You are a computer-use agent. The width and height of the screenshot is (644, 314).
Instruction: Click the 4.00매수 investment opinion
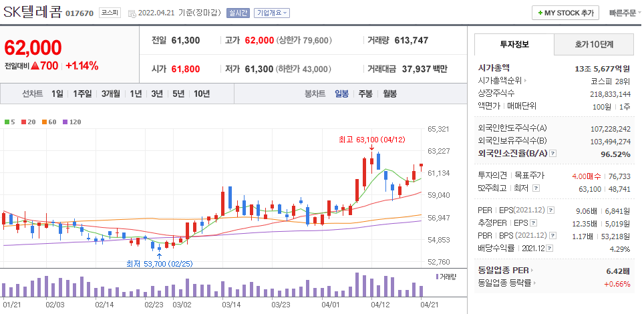pos(587,176)
